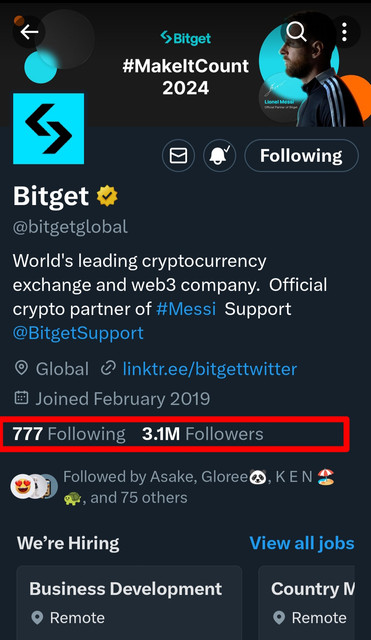
Task: Open the #Messi hashtag link
Action: [186, 309]
